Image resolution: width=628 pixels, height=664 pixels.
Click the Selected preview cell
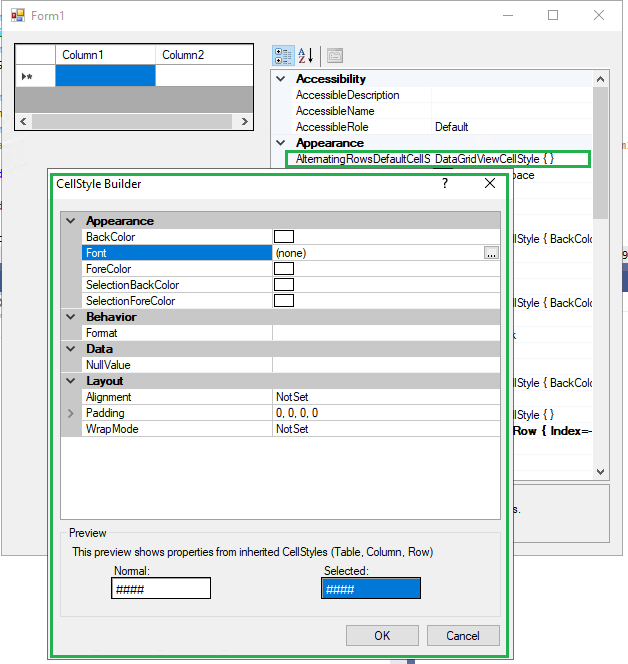coord(371,588)
